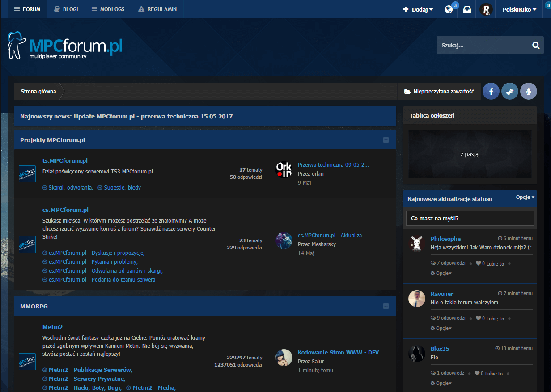The image size is (551, 392).
Task: Open Metin2 - Serwery Prywatne subforum
Action: click(84, 379)
